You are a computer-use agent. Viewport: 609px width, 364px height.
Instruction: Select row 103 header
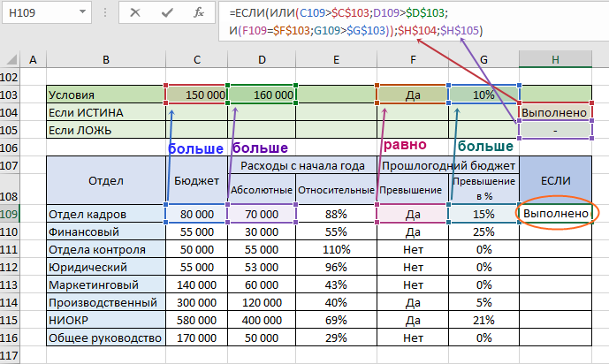pyautogui.click(x=10, y=95)
